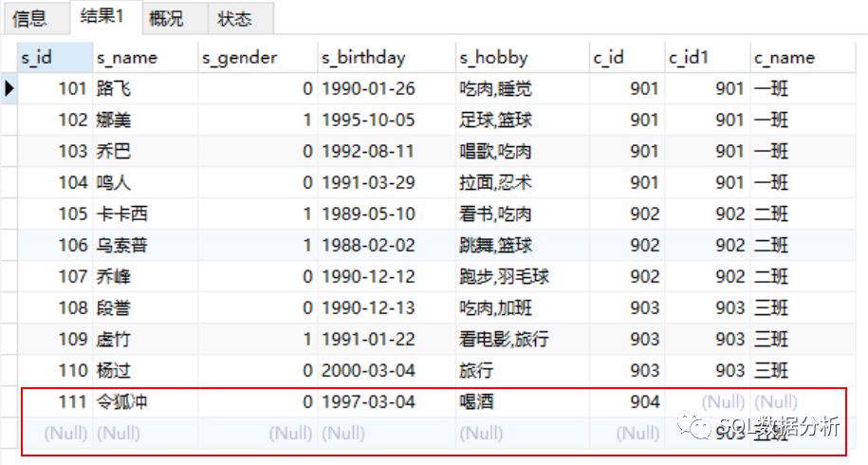Select name cell 乔峰
The width and height of the screenshot is (868, 465).
[145, 276]
